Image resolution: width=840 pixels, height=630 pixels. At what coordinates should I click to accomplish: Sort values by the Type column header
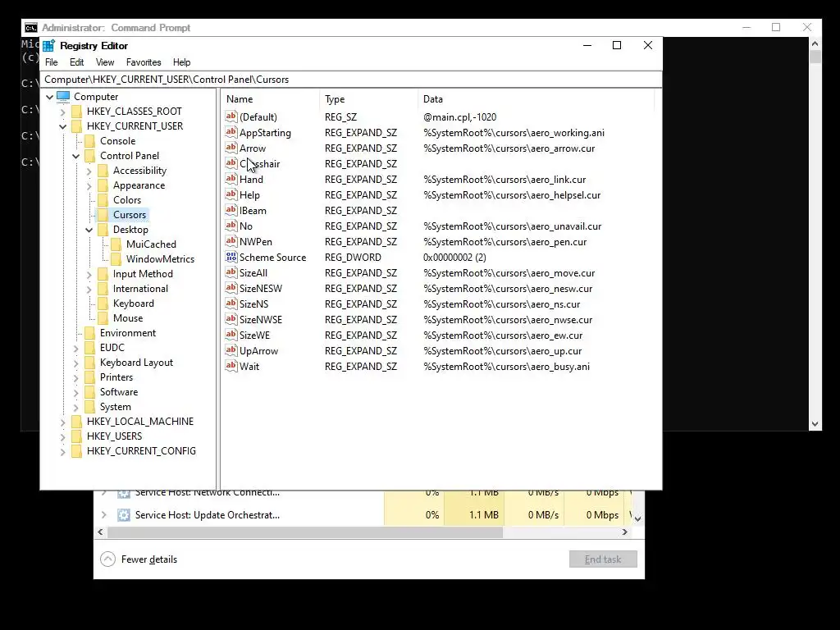[368, 99]
